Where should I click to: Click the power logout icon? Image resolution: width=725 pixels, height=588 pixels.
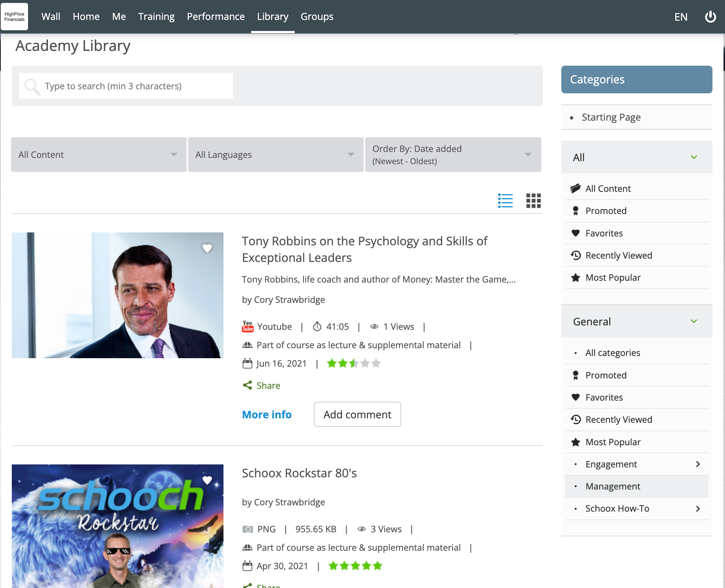[710, 17]
